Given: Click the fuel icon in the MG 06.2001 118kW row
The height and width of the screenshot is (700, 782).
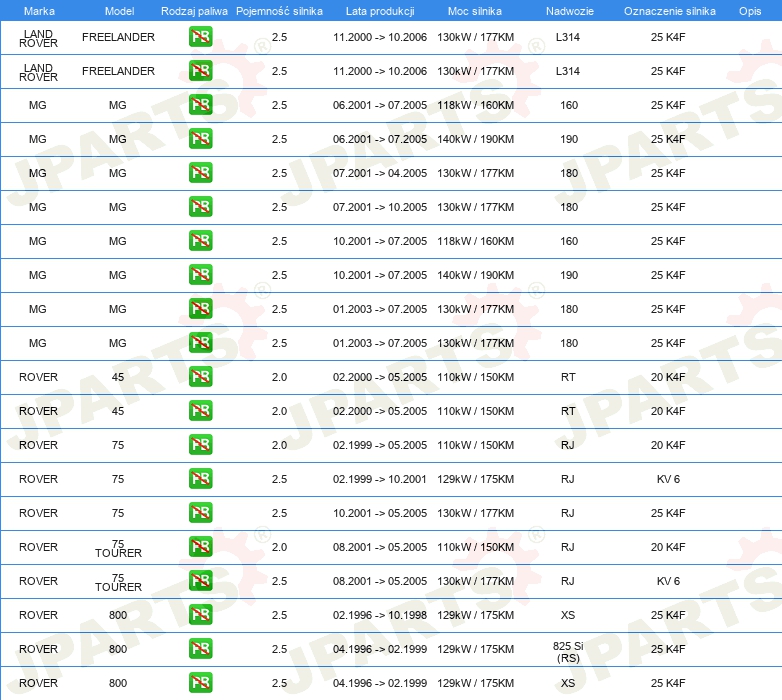Looking at the screenshot, I should (200, 105).
